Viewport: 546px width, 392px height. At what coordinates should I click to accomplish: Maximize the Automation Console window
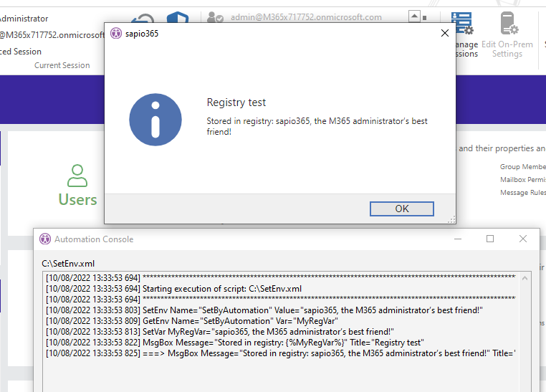[x=490, y=239]
